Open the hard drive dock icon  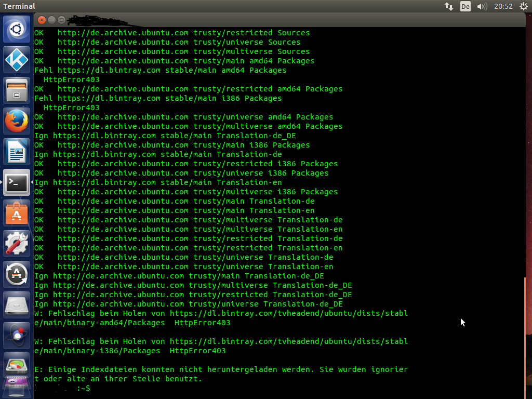click(x=17, y=305)
